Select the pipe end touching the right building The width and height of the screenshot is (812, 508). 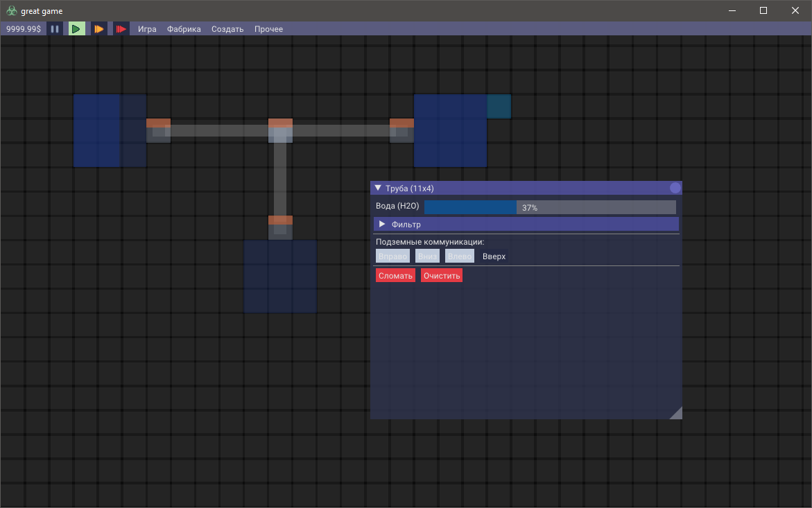401,130
